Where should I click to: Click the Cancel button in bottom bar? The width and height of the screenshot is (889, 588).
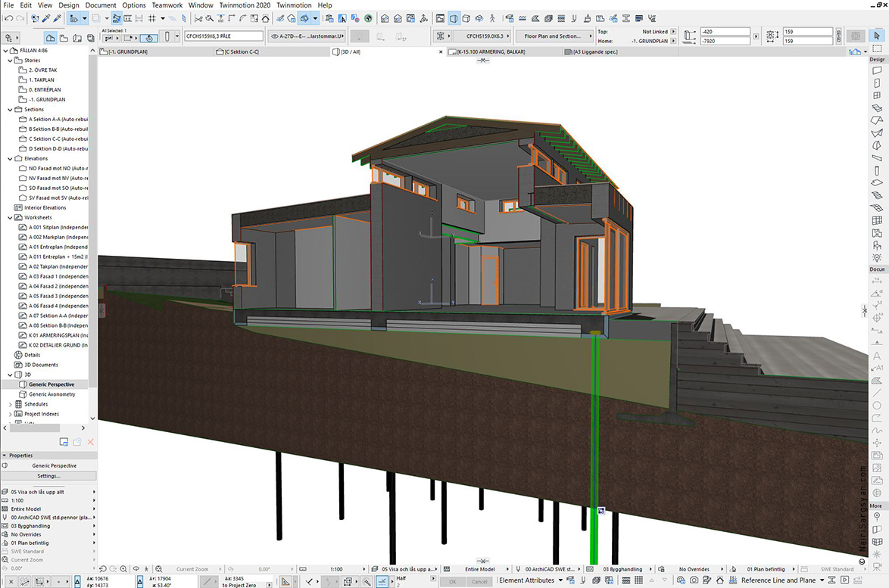click(x=479, y=581)
